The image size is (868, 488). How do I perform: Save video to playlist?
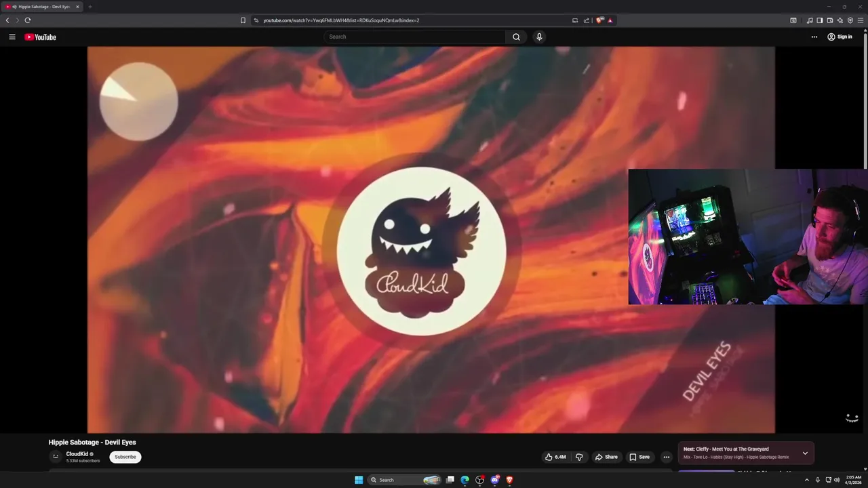pyautogui.click(x=639, y=457)
